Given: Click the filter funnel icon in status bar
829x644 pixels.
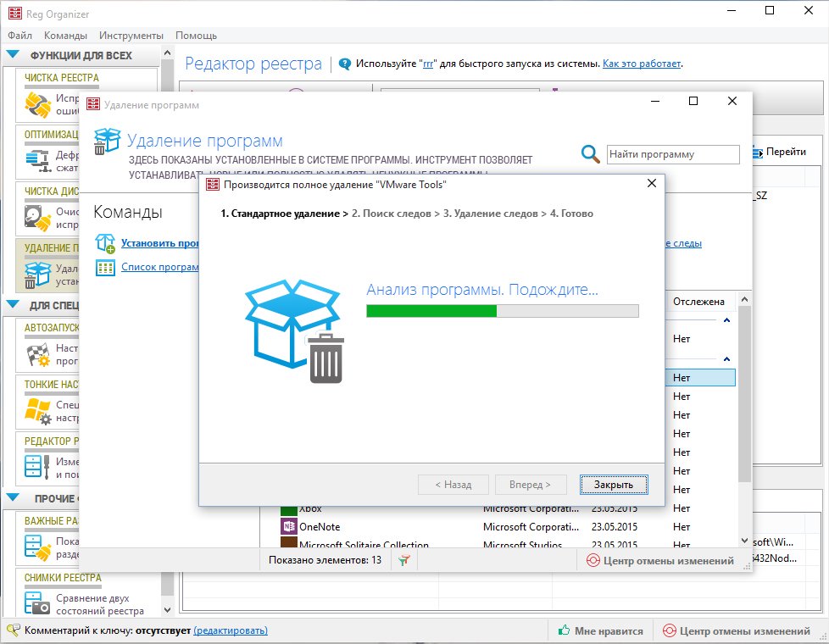Looking at the screenshot, I should click(x=404, y=560).
